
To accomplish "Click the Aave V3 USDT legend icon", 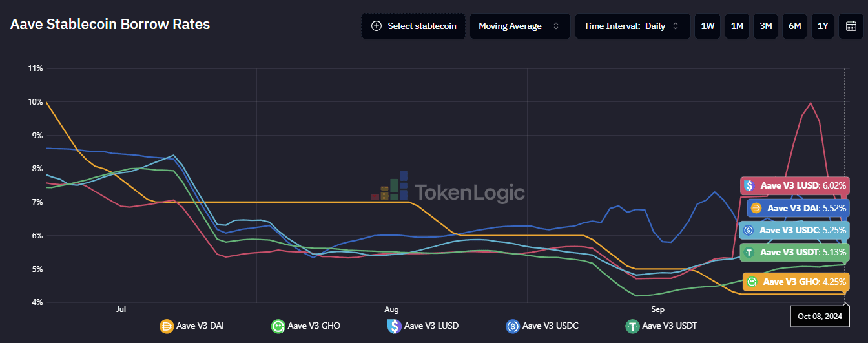I will (632, 326).
